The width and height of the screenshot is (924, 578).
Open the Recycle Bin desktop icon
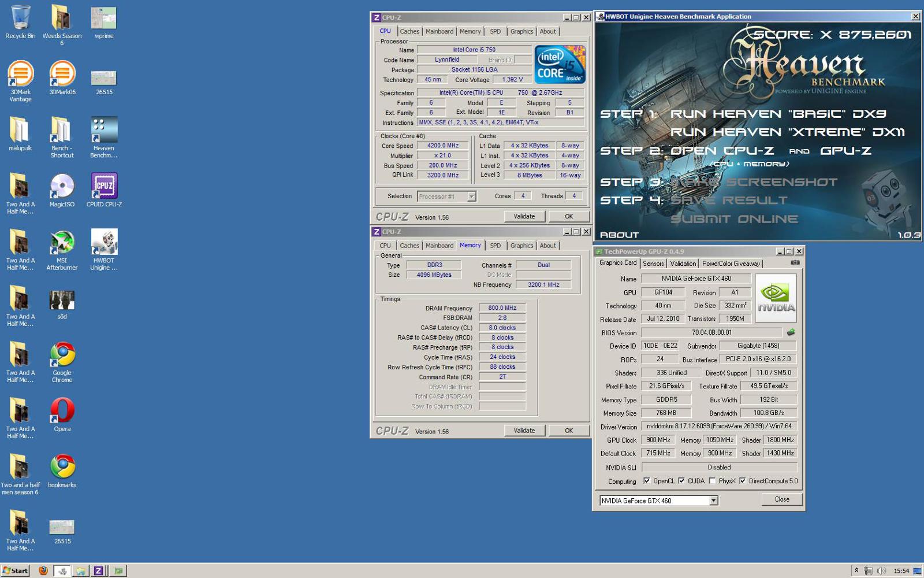point(20,22)
